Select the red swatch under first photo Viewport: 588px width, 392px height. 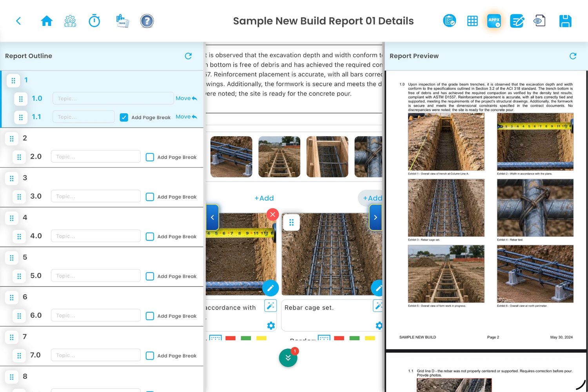(230, 338)
